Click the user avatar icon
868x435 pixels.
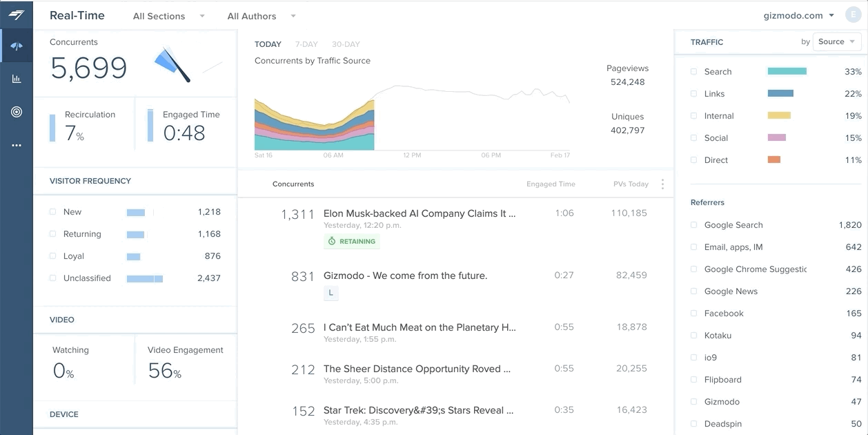click(x=852, y=15)
